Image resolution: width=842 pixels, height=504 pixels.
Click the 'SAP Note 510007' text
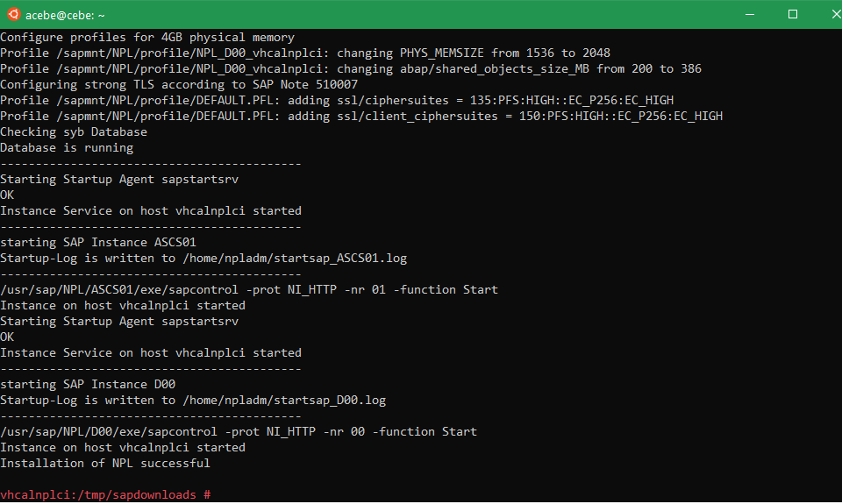pos(305,84)
